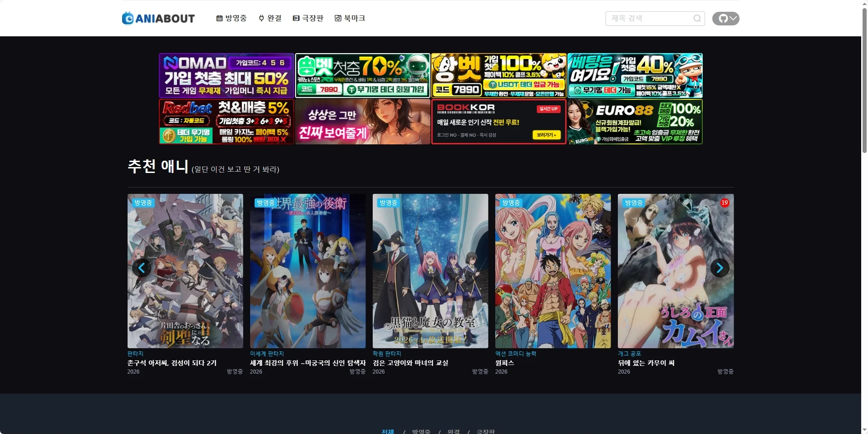The width and height of the screenshot is (868, 434).
Task: Click the search magnifier icon
Action: [x=697, y=19]
